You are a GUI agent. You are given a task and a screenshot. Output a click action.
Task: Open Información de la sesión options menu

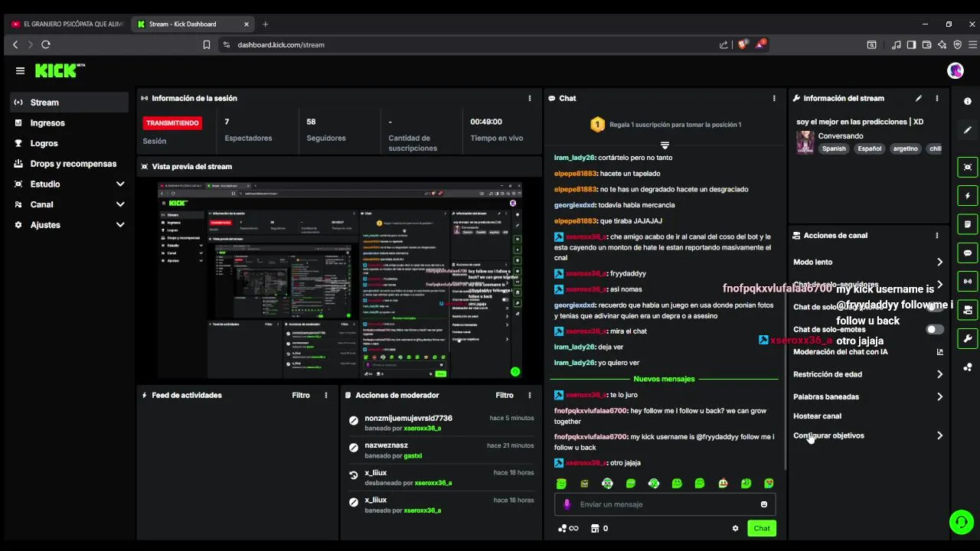click(530, 98)
